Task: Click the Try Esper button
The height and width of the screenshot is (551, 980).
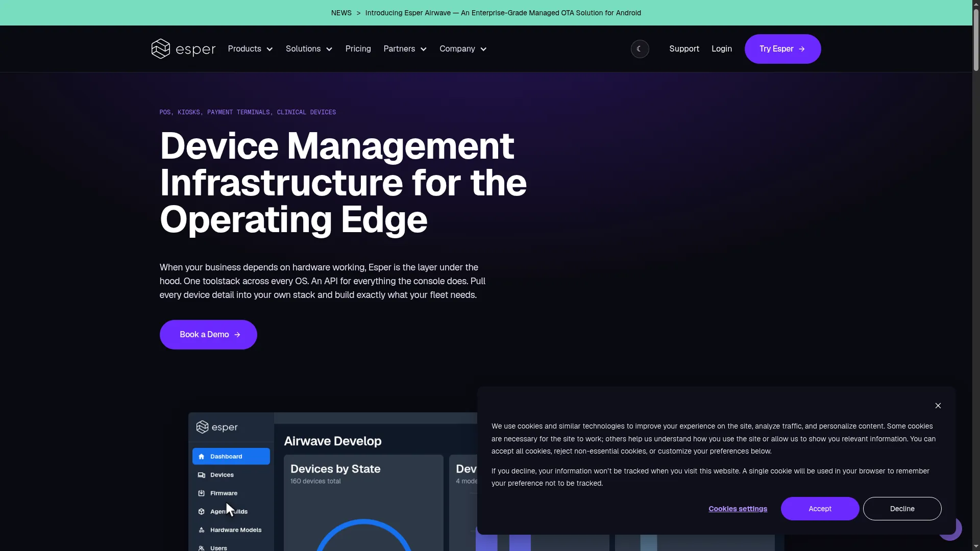Action: tap(782, 49)
